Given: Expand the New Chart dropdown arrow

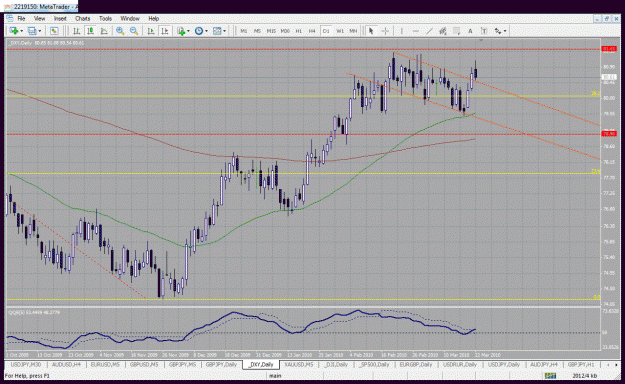Looking at the screenshot, I should pyautogui.click(x=21, y=31).
